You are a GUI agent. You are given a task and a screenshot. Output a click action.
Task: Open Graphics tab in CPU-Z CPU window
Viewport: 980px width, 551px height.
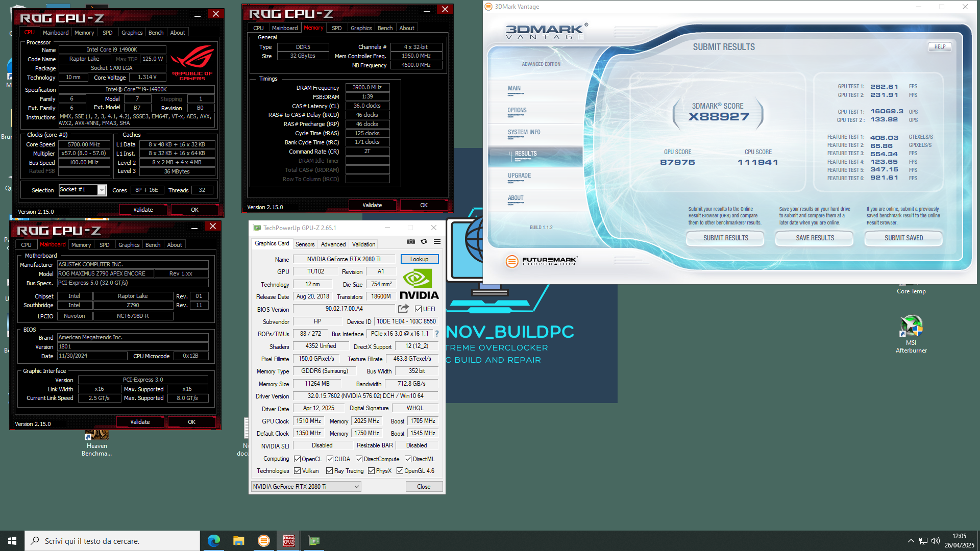click(132, 32)
